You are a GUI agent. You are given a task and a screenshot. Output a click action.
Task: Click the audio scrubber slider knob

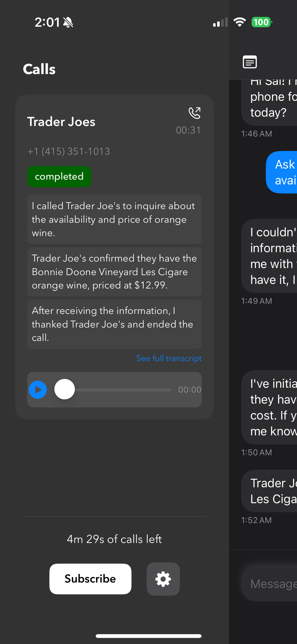click(65, 389)
